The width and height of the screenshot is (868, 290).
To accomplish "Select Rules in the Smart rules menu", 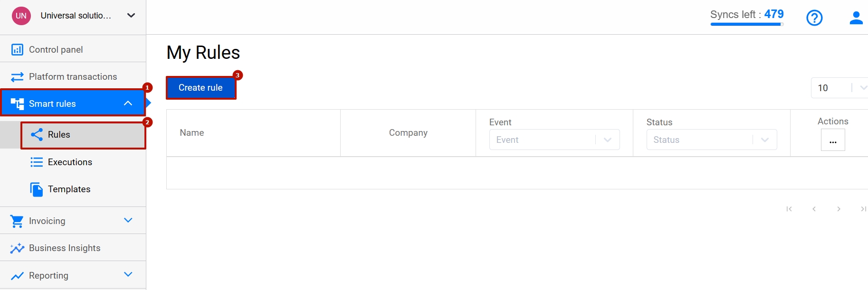I will [58, 134].
